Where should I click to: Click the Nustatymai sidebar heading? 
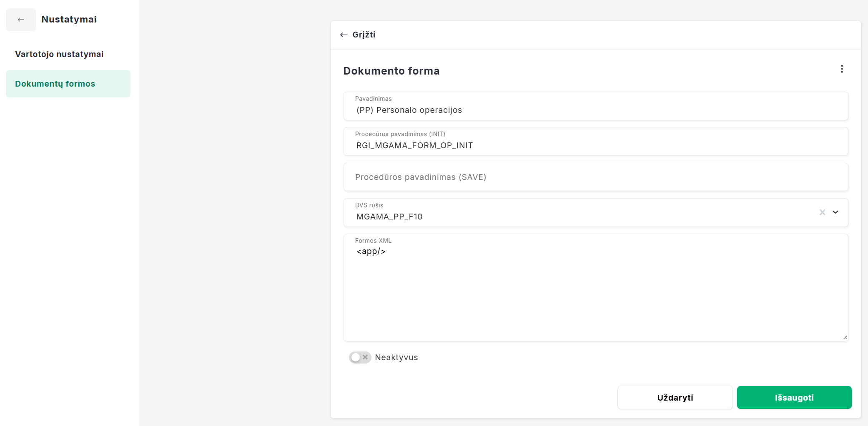69,20
